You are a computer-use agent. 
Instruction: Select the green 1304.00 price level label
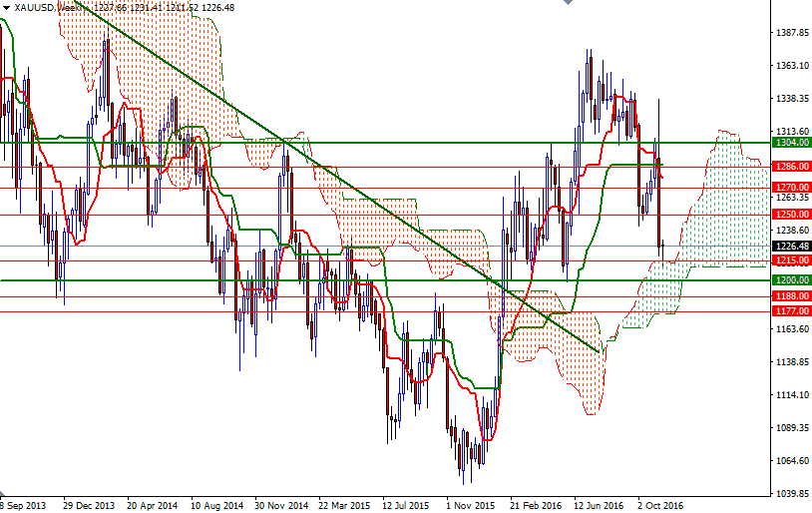point(791,143)
